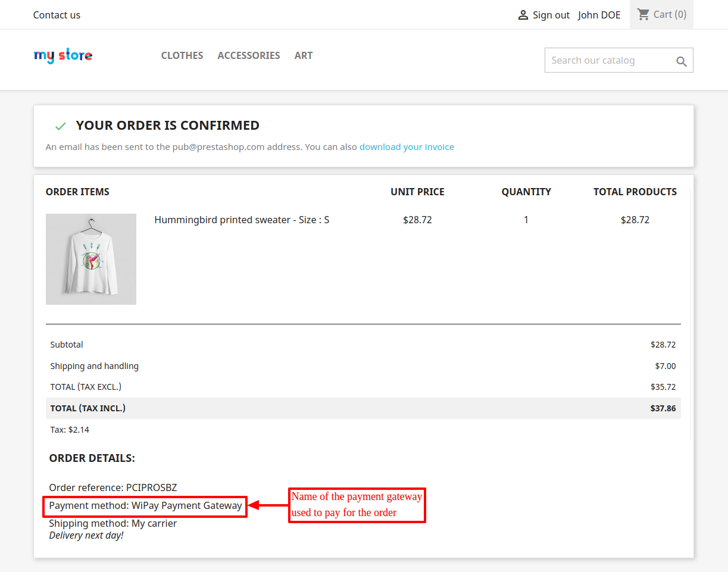Click the person icon beside Sign out
728x572 pixels.
522,14
